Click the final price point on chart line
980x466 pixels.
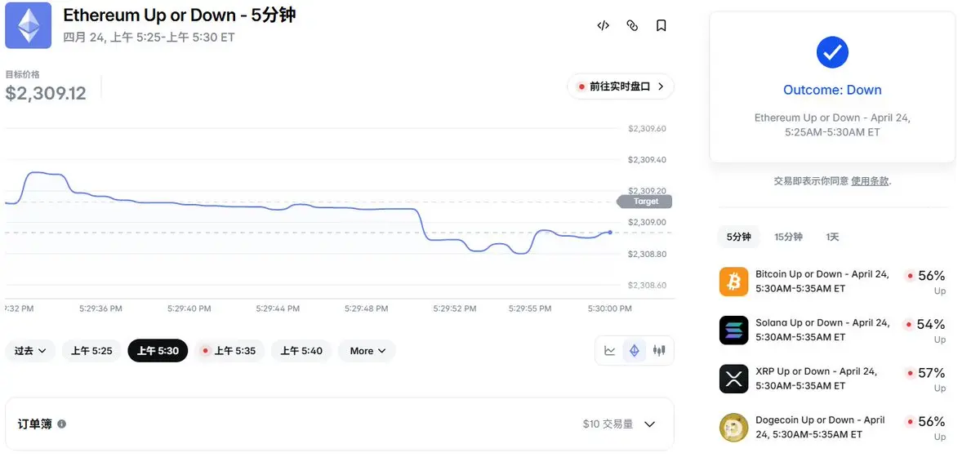tap(610, 232)
